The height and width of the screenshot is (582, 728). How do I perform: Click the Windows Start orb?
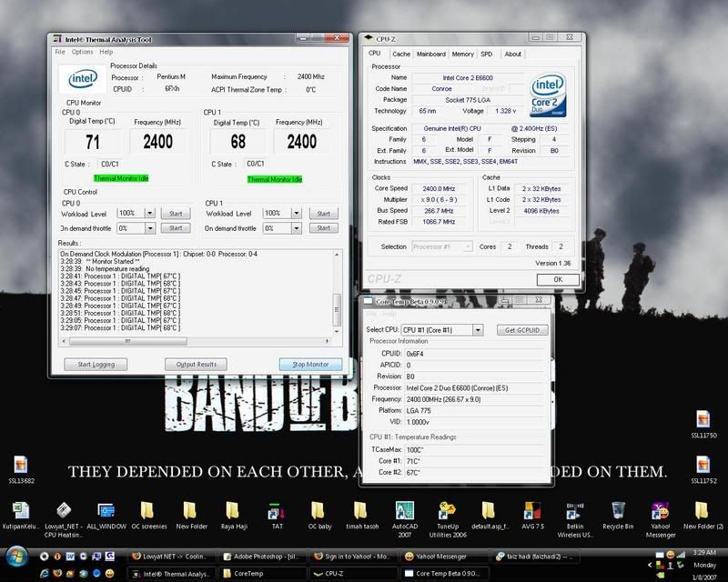pyautogui.click(x=15, y=555)
